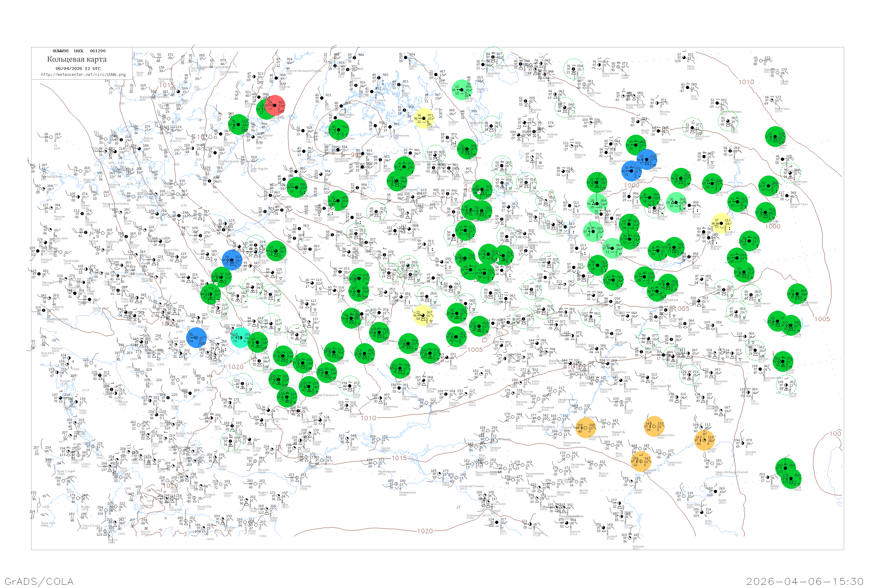Click the 2026-04-06-15:30 timestamp
The image size is (882, 588).
[805, 581]
